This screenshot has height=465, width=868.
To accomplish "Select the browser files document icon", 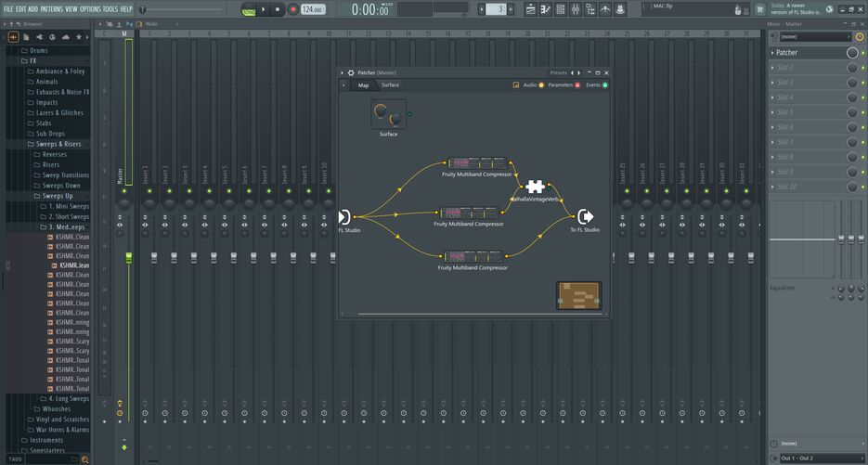I will [26, 37].
